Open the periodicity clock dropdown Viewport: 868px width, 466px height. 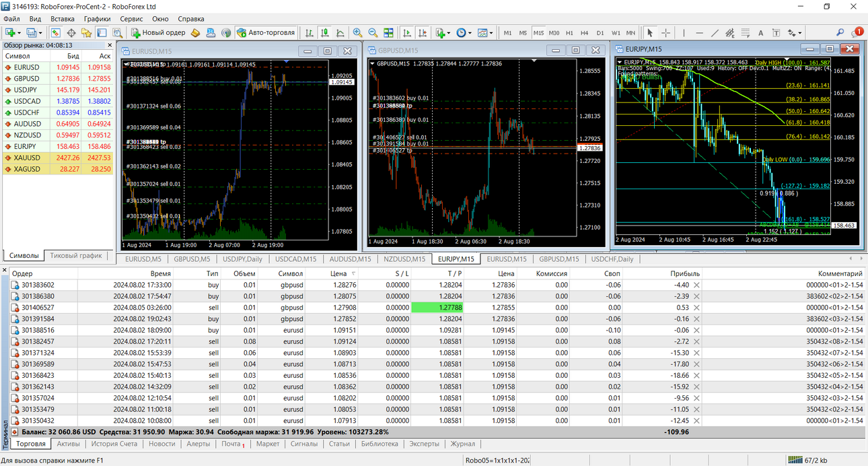(x=464, y=32)
